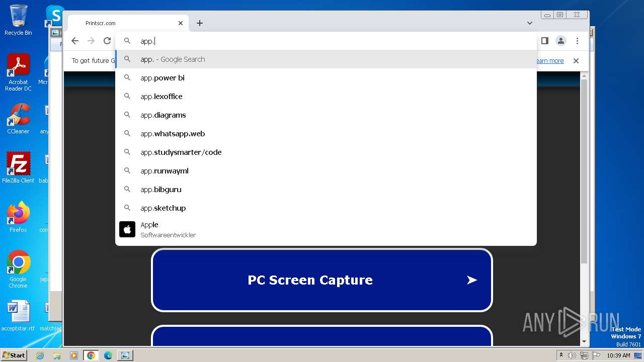Open Action Center flag icon

pos(596,355)
